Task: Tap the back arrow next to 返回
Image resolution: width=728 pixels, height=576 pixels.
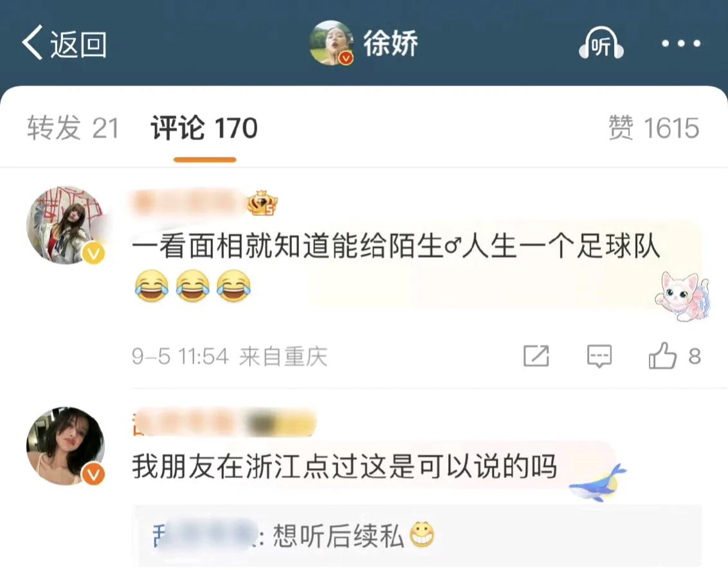Action: (x=33, y=42)
